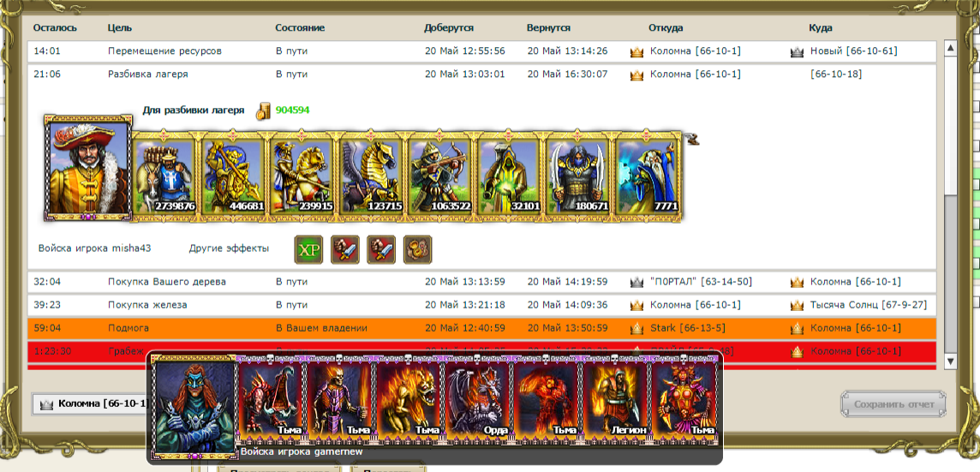Image resolution: width=980 pixels, height=472 pixels.
Task: Select the hero portrait with feathered hat
Action: pos(88,168)
